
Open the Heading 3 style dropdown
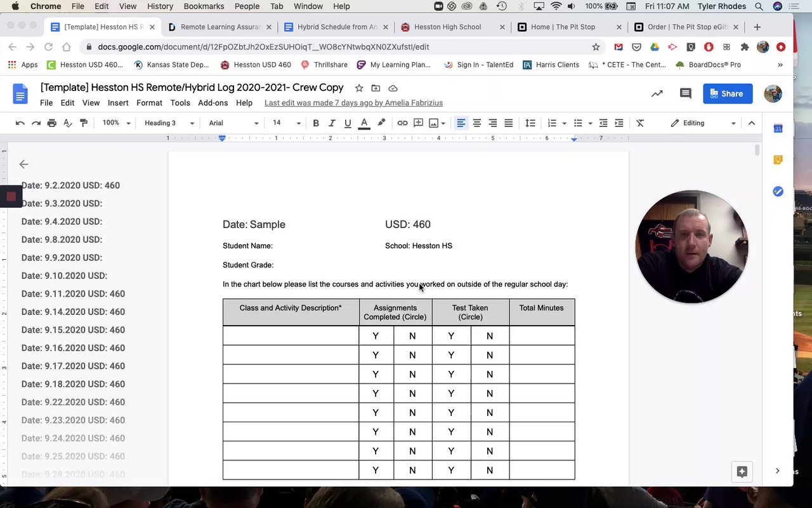click(169, 123)
